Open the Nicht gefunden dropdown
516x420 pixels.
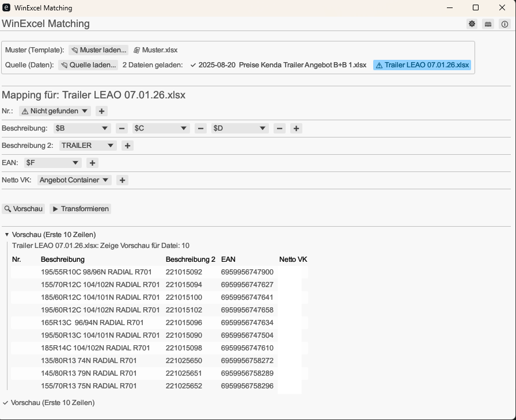55,110
